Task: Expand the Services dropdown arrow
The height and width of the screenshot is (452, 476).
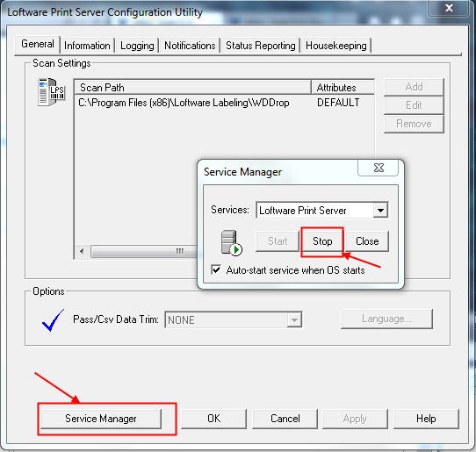Action: 380,210
